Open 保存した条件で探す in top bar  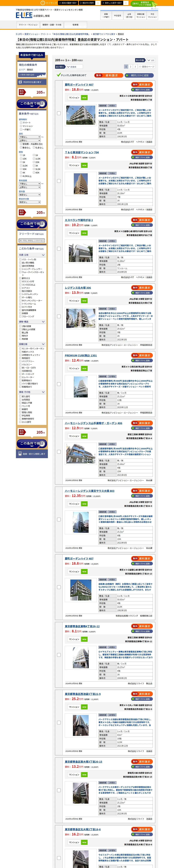click(x=113, y=3)
